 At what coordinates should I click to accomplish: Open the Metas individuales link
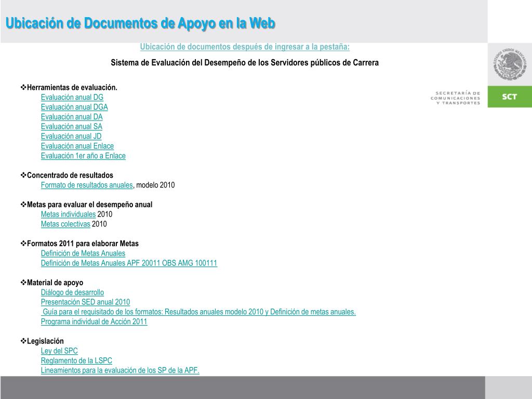coord(68,215)
